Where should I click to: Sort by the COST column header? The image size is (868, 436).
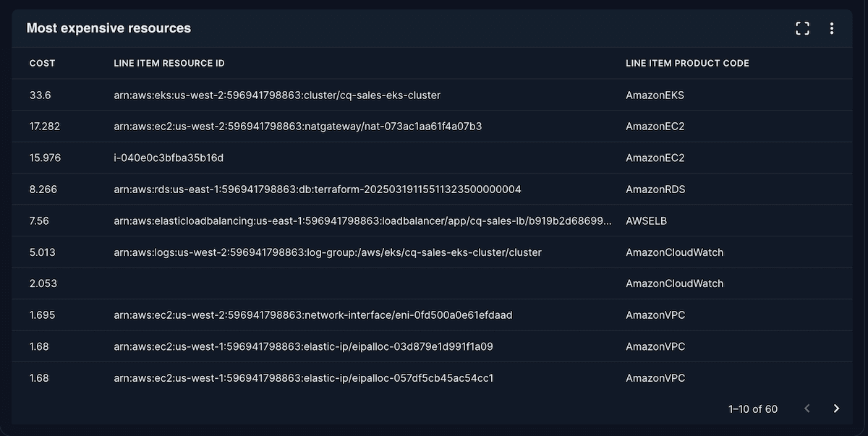point(42,64)
